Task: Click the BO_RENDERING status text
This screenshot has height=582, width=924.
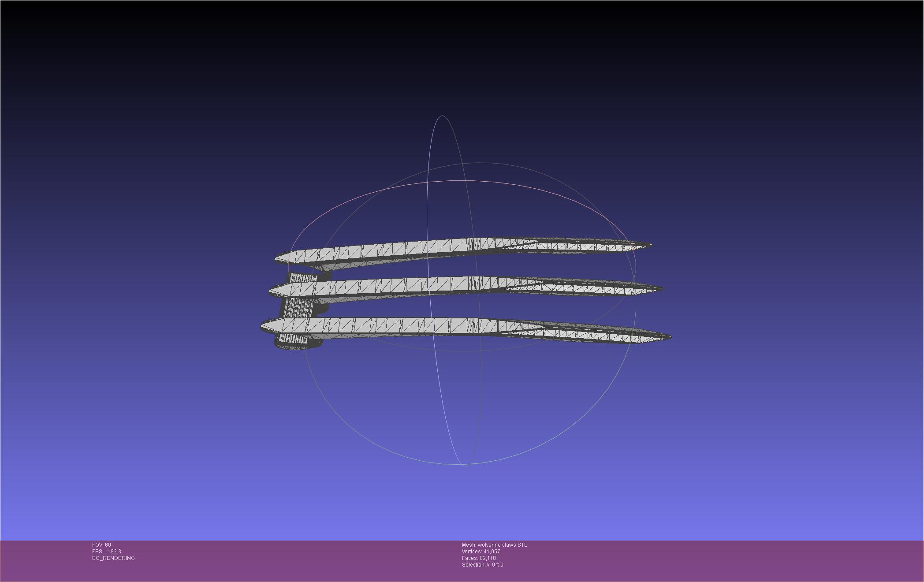Action: pyautogui.click(x=113, y=557)
